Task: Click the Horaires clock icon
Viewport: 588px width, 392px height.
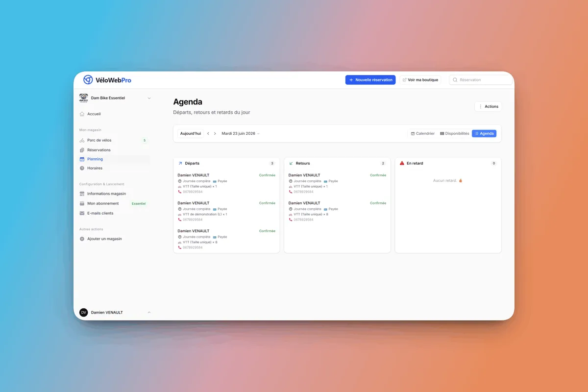Action: [x=82, y=168]
